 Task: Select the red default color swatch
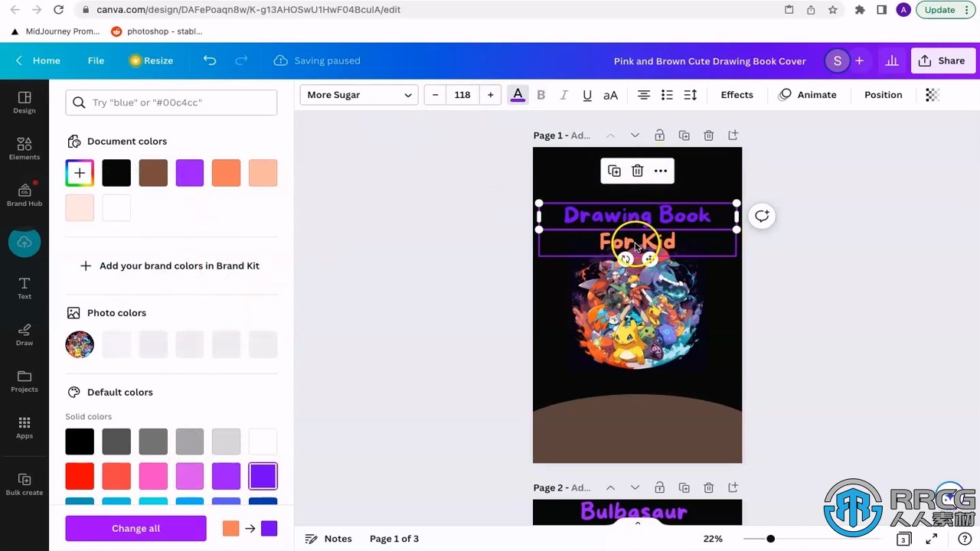(x=80, y=476)
